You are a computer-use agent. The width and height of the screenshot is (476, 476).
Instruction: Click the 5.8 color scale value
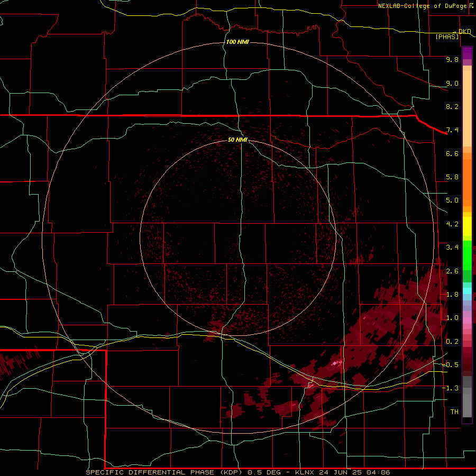coord(452,177)
